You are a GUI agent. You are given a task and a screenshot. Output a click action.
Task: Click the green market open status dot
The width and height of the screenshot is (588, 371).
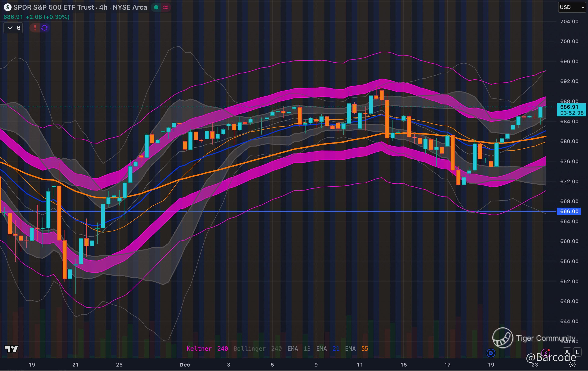click(x=156, y=7)
